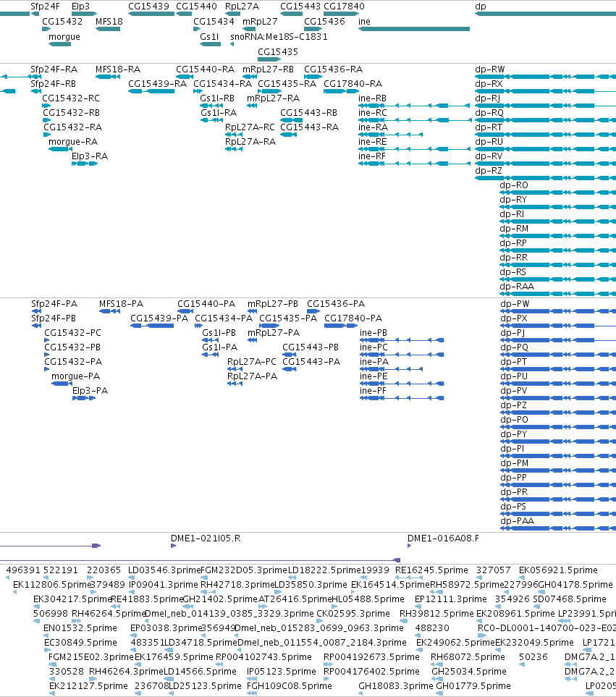Select the CG17840 gene label

click(344, 7)
